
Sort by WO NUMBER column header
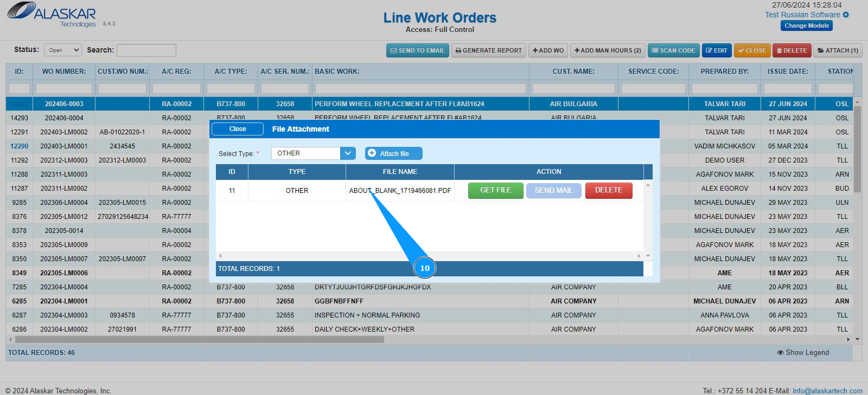click(64, 72)
